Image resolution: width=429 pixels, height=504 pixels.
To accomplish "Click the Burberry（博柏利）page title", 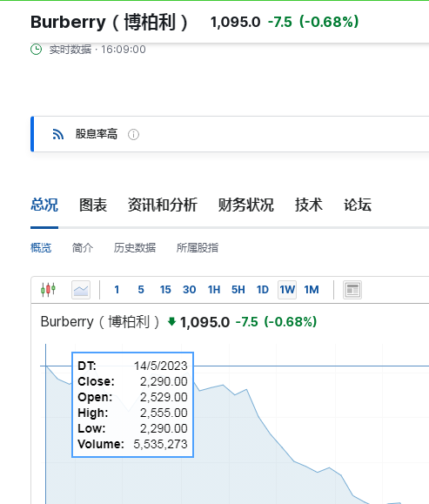I will pos(110,22).
